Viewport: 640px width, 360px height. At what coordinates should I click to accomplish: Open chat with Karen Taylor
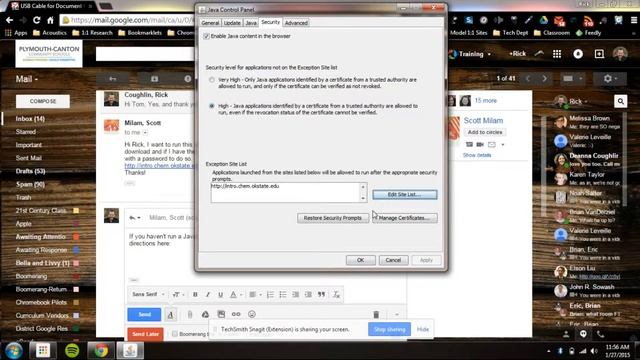pyautogui.click(x=587, y=178)
